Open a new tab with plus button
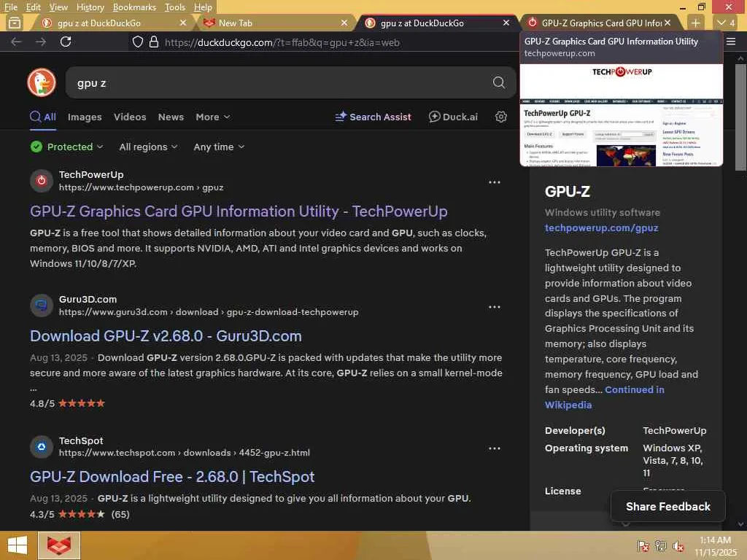The image size is (747, 560). tap(695, 23)
